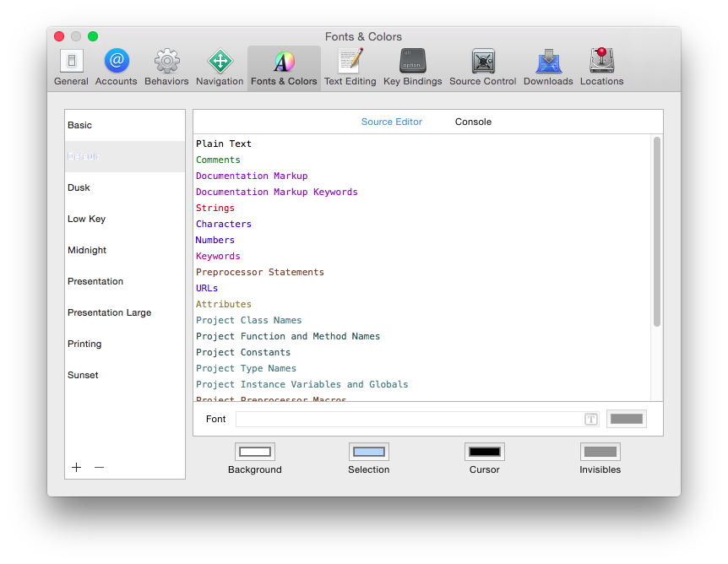
Task: Select the Printing theme
Action: 125,344
